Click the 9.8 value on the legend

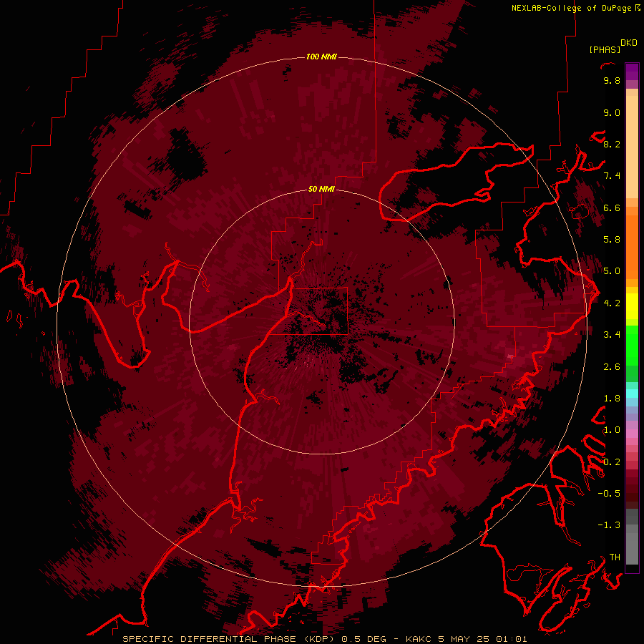tap(612, 80)
